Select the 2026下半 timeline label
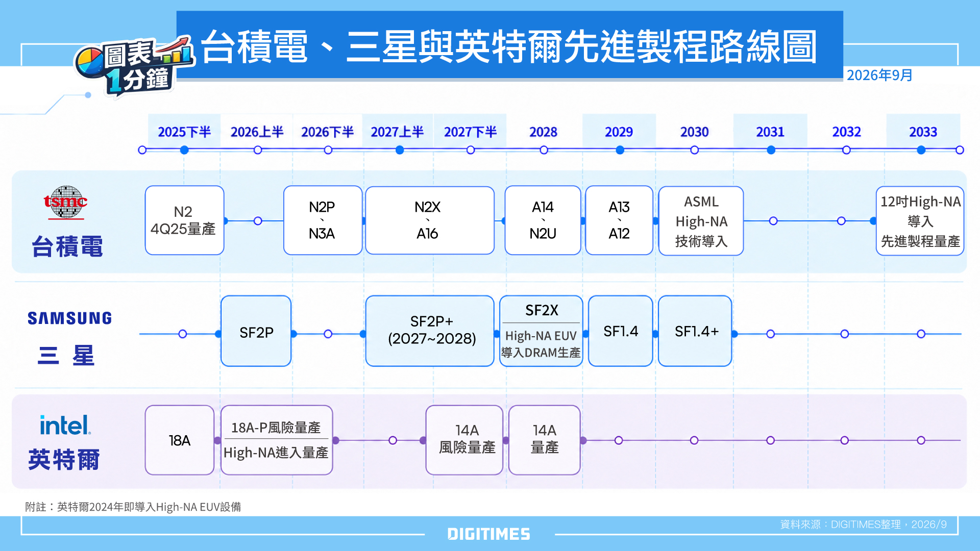Screen dimensions: 980x551 [328, 132]
